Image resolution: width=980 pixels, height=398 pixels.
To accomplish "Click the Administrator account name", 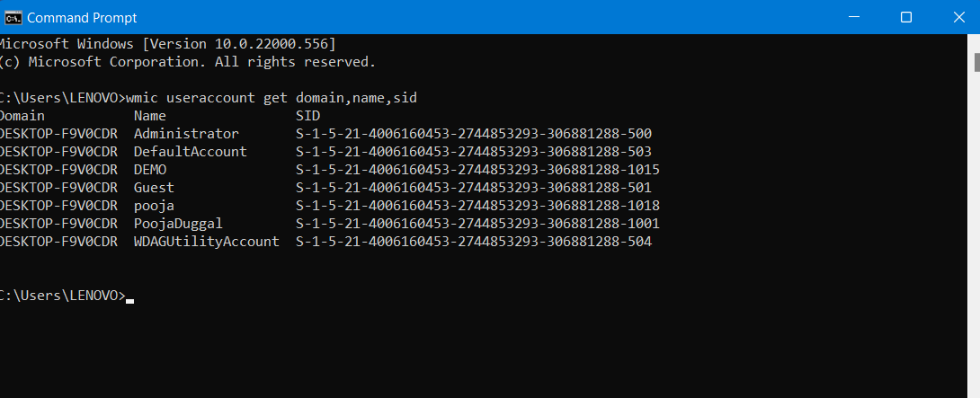I will point(186,134).
